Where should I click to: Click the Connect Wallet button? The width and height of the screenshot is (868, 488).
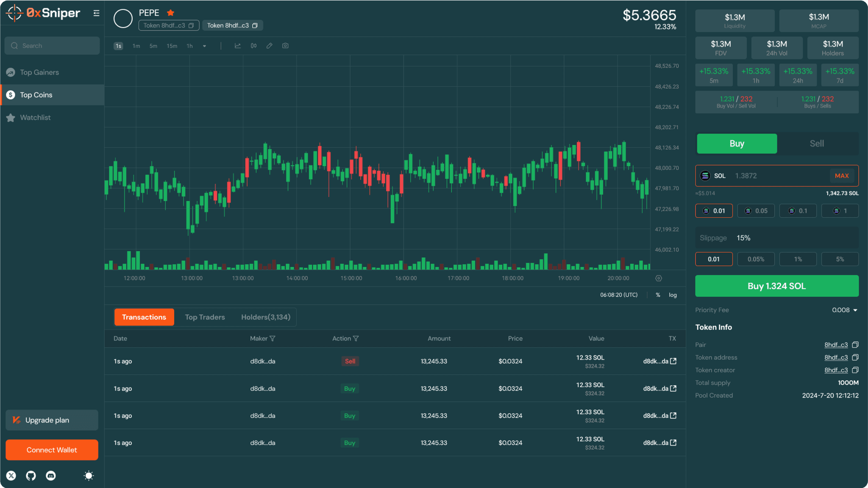[x=52, y=450]
